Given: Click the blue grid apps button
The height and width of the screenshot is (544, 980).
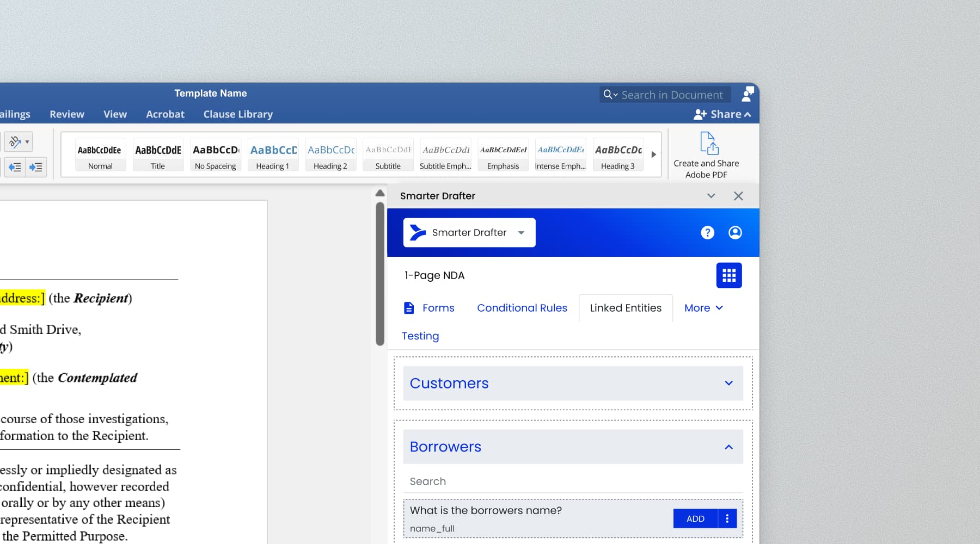Looking at the screenshot, I should click(728, 275).
